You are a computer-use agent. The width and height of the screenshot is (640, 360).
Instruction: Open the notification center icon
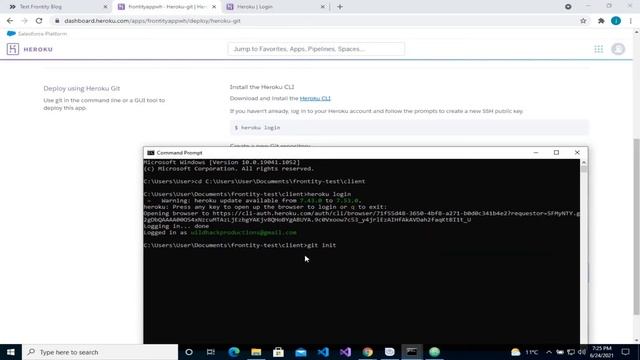[626, 352]
